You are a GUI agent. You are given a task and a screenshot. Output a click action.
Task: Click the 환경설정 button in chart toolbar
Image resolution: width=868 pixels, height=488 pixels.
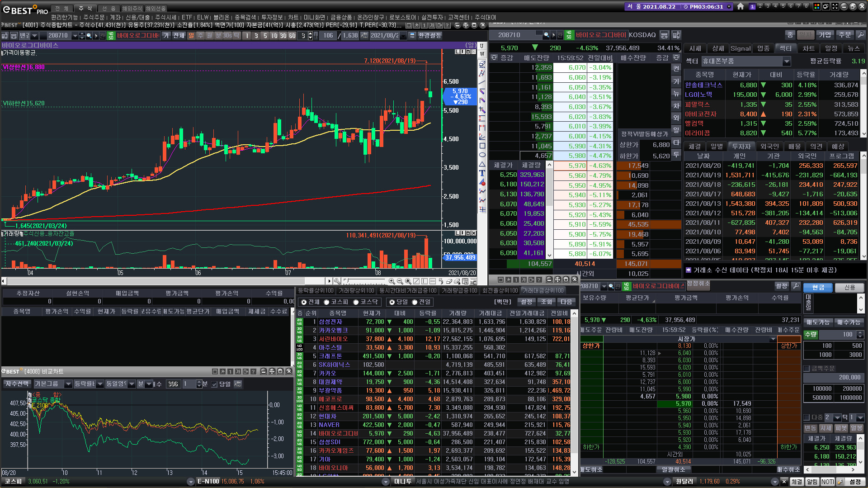[429, 35]
